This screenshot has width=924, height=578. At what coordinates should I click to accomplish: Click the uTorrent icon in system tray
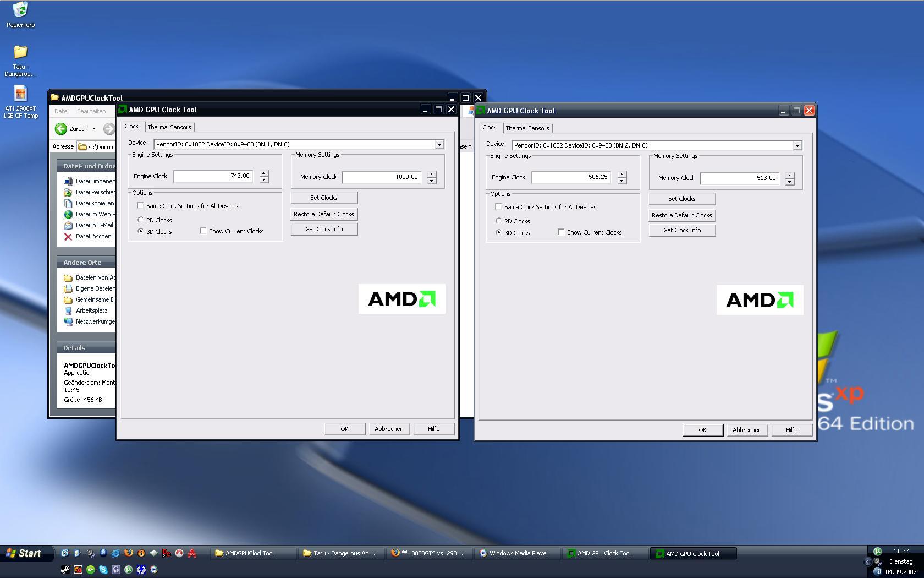(x=878, y=551)
